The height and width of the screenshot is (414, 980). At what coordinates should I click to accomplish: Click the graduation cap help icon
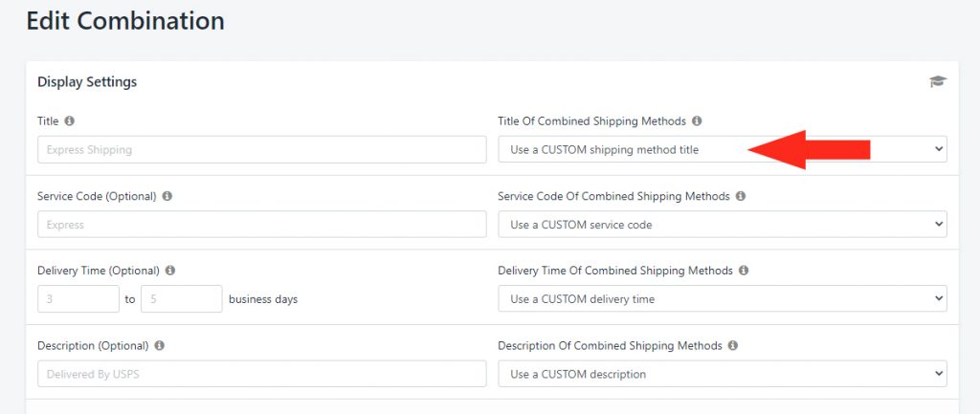click(938, 82)
